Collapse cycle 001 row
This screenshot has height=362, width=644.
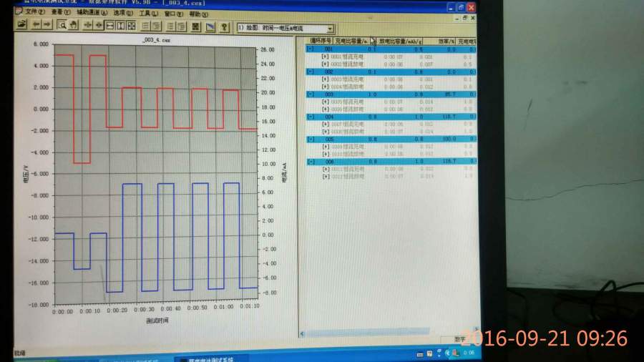pos(311,49)
